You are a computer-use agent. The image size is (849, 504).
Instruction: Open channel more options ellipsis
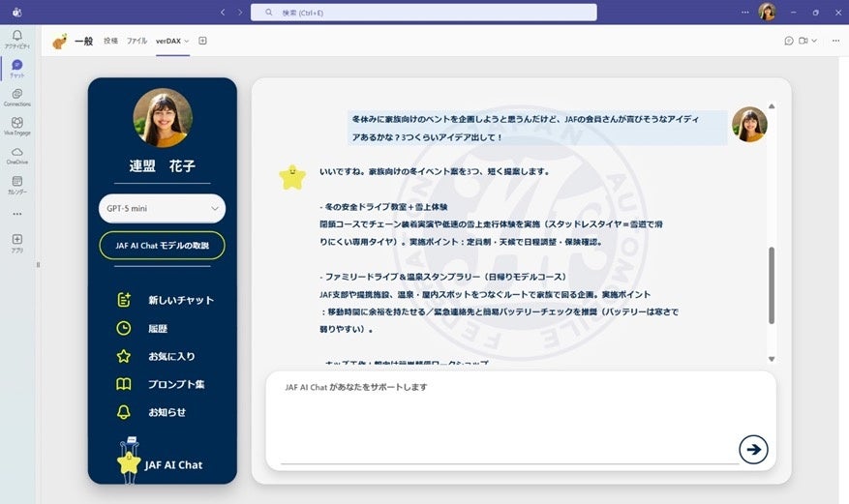pos(836,41)
